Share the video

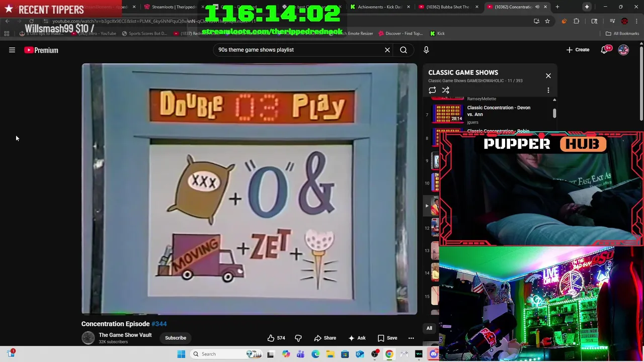325,338
